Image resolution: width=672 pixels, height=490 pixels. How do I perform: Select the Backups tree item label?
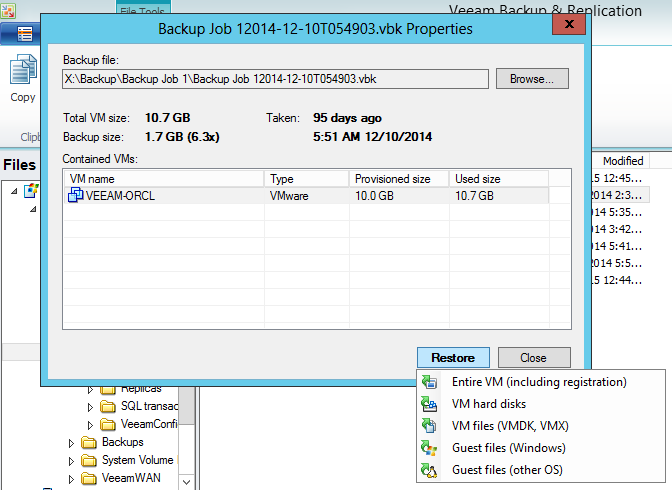click(x=123, y=442)
